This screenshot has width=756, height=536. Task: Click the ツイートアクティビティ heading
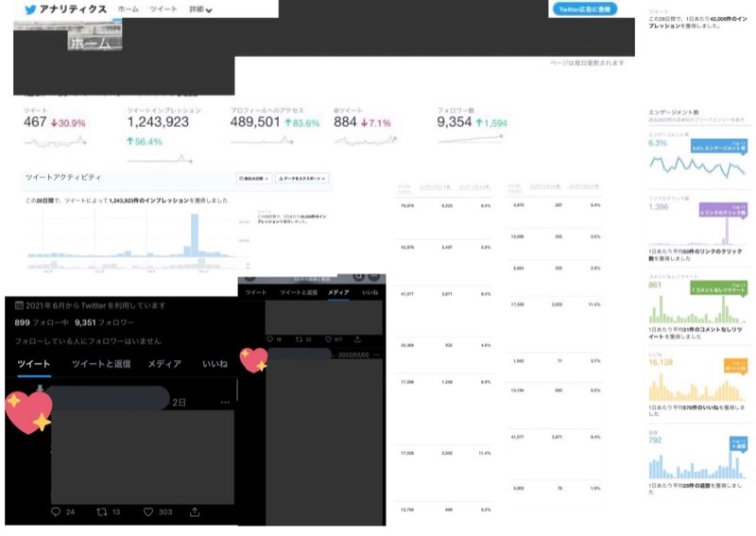pyautogui.click(x=63, y=178)
